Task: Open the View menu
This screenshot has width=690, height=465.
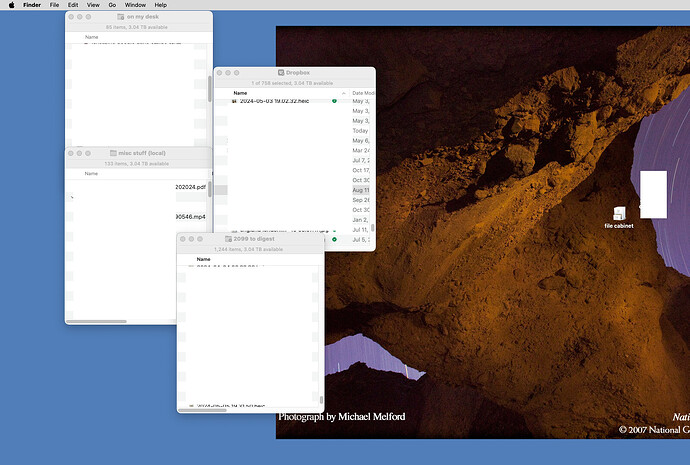Action: coord(93,5)
